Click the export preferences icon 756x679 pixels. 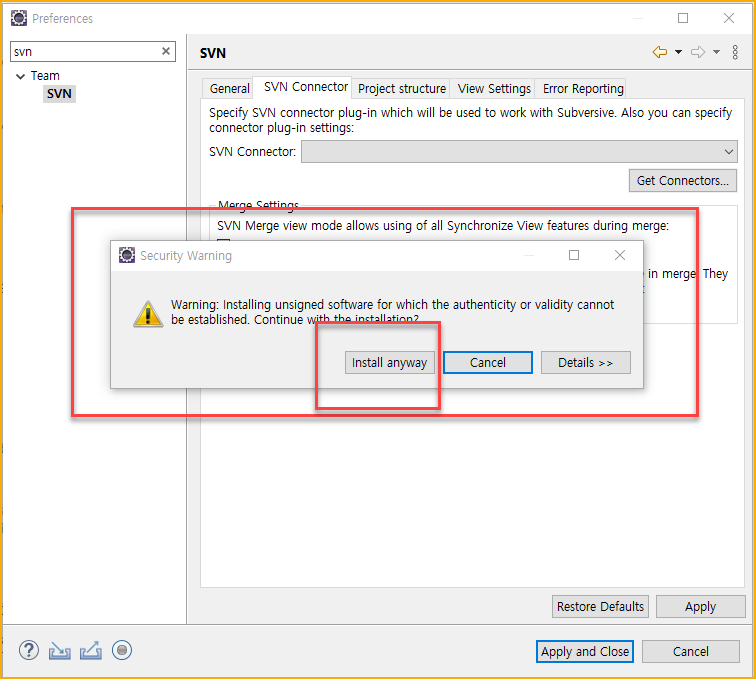(x=91, y=651)
